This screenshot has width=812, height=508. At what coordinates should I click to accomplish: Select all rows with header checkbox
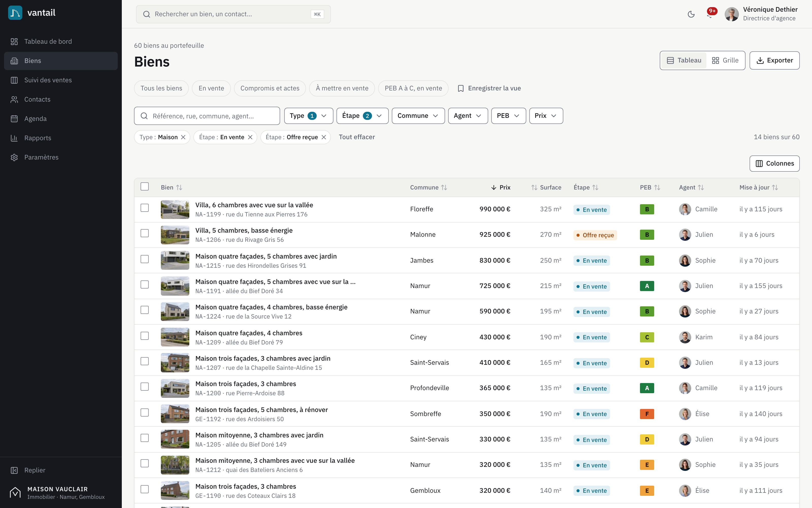(145, 187)
